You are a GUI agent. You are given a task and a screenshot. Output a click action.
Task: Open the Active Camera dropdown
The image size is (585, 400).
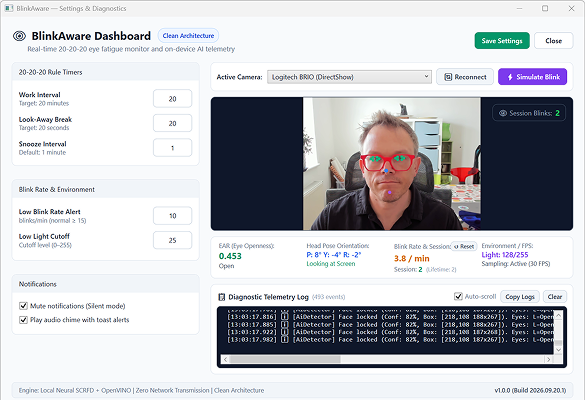[349, 77]
